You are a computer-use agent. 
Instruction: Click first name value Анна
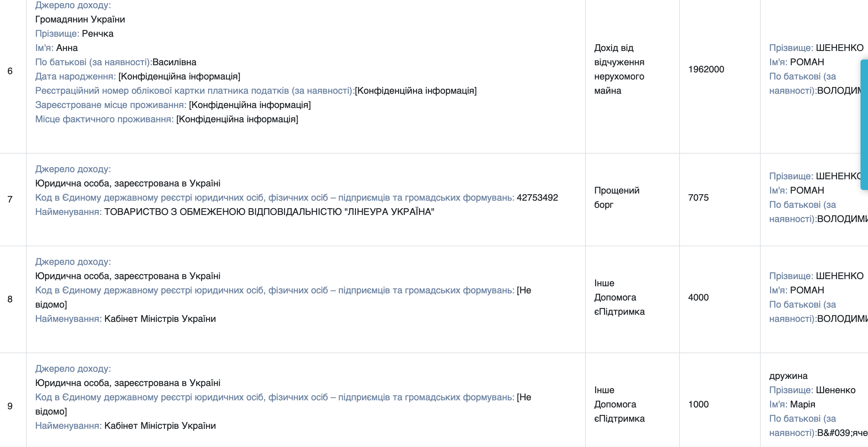(67, 48)
